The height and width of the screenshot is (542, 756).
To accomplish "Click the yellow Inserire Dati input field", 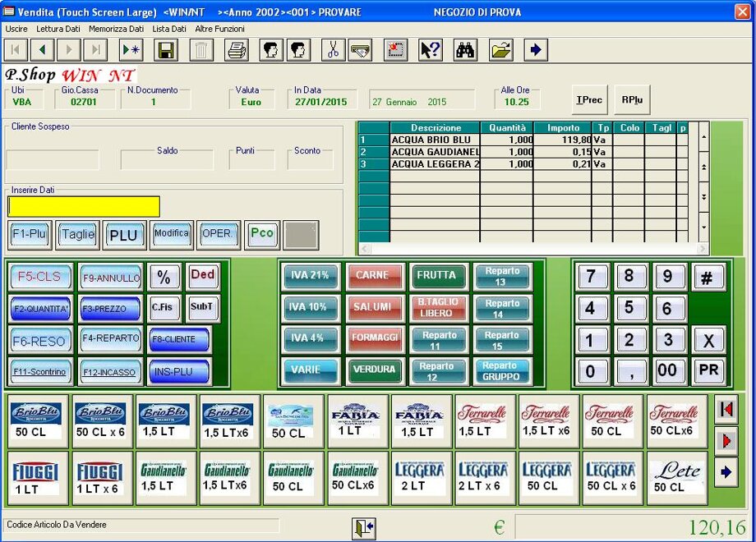I will point(84,207).
